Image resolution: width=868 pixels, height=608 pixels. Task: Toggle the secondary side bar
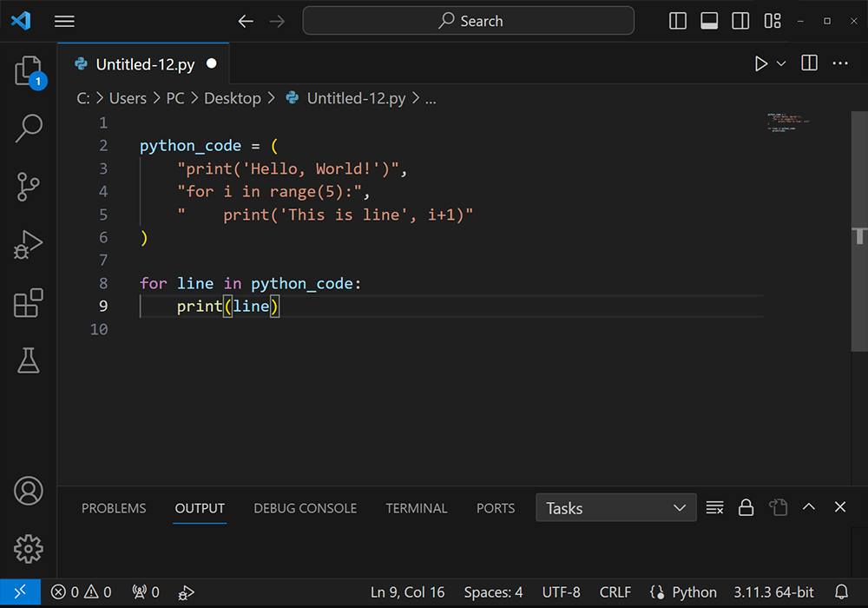click(740, 21)
